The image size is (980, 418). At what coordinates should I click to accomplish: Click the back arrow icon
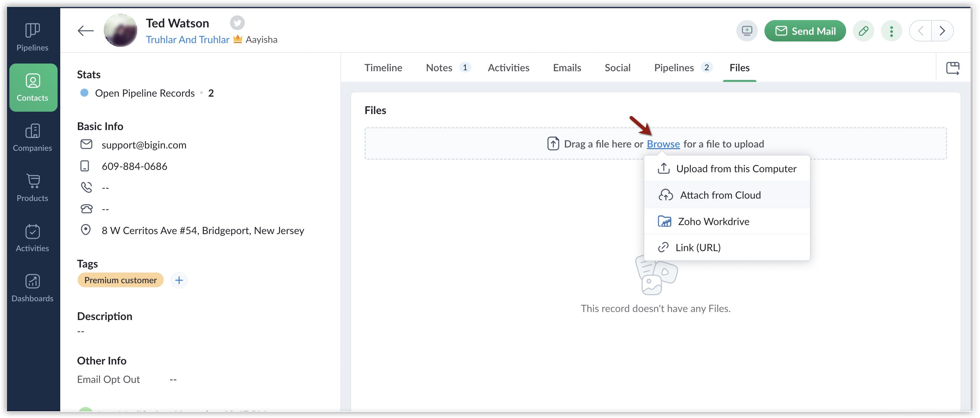point(85,31)
